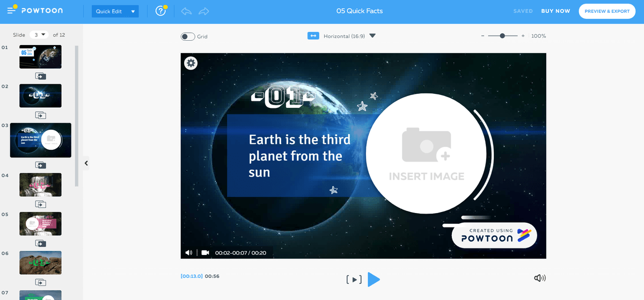Play the whole Powtoon
This screenshot has width=644, height=300.
tap(374, 279)
